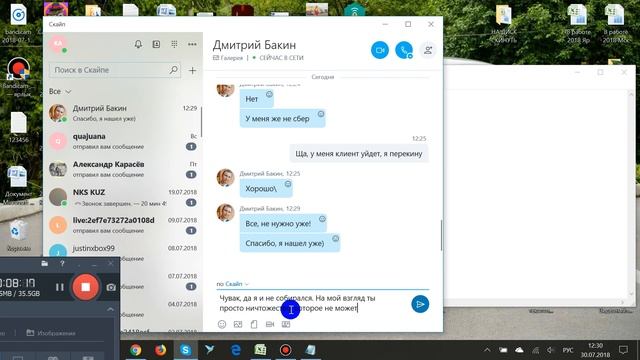640x360 pixels.
Task: Open the Skype contacts icon
Action: (156, 44)
